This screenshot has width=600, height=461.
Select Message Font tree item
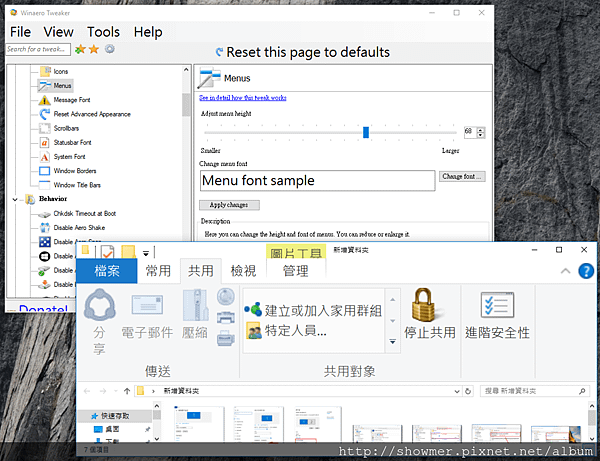click(x=72, y=100)
